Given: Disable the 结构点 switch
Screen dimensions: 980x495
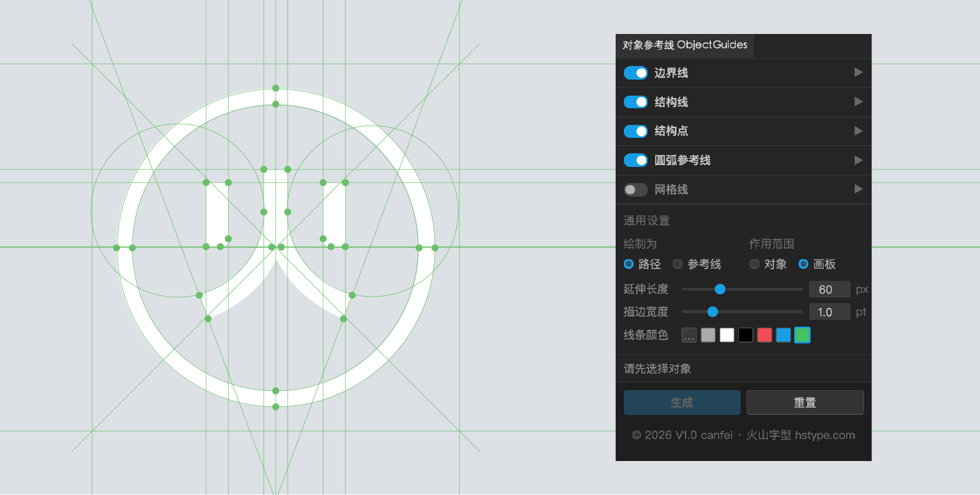Looking at the screenshot, I should (x=636, y=131).
